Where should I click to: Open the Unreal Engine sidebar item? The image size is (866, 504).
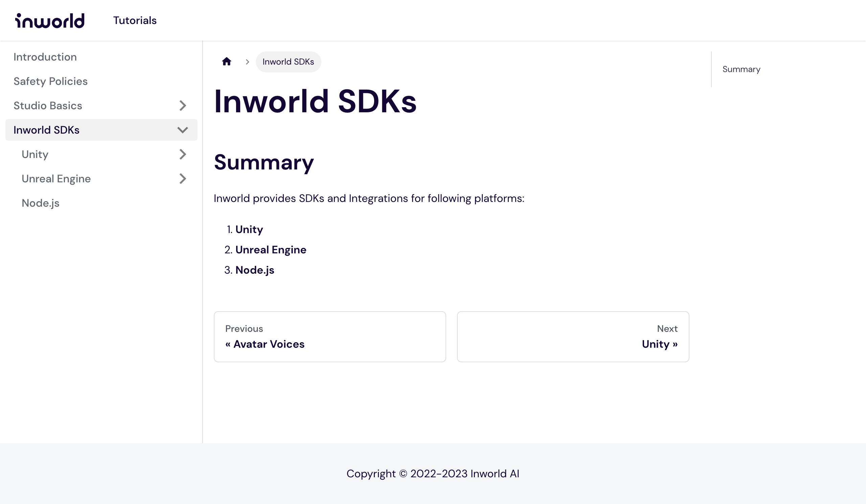[56, 179]
